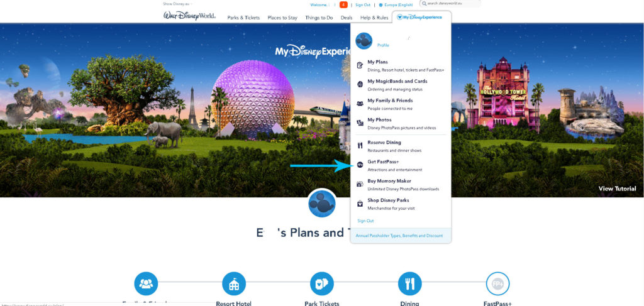Click the search disneyworld.eu input field
Image resolution: width=644 pixels, height=306 pixels.
(450, 4)
